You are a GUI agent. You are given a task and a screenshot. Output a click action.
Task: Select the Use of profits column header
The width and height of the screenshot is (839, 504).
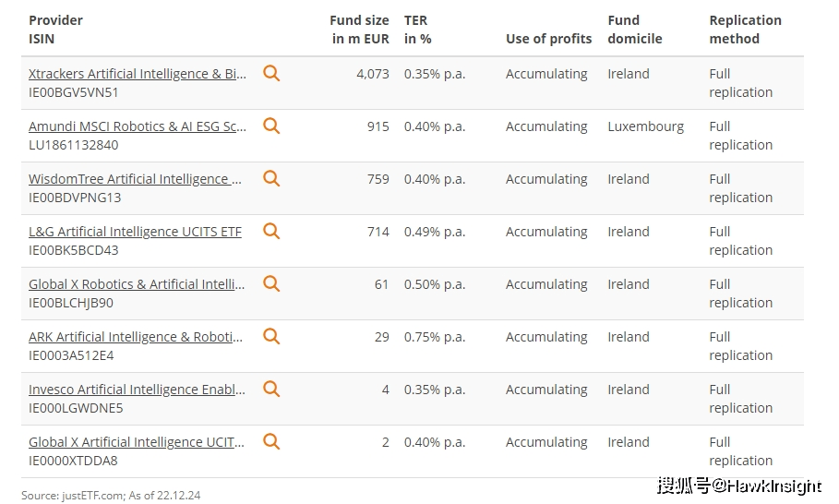tap(548, 39)
